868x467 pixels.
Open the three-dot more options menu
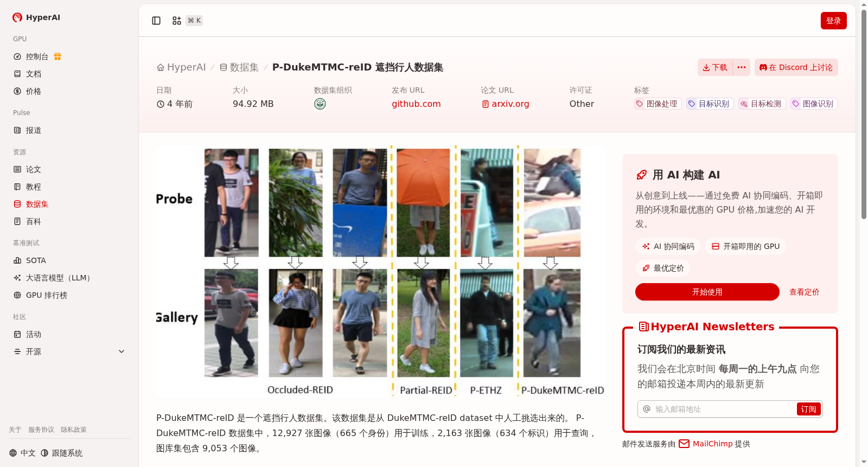(x=742, y=67)
